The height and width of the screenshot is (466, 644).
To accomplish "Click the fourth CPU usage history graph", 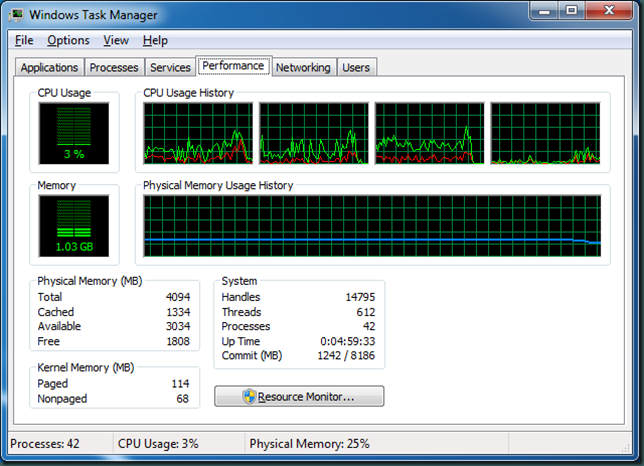I will point(545,133).
